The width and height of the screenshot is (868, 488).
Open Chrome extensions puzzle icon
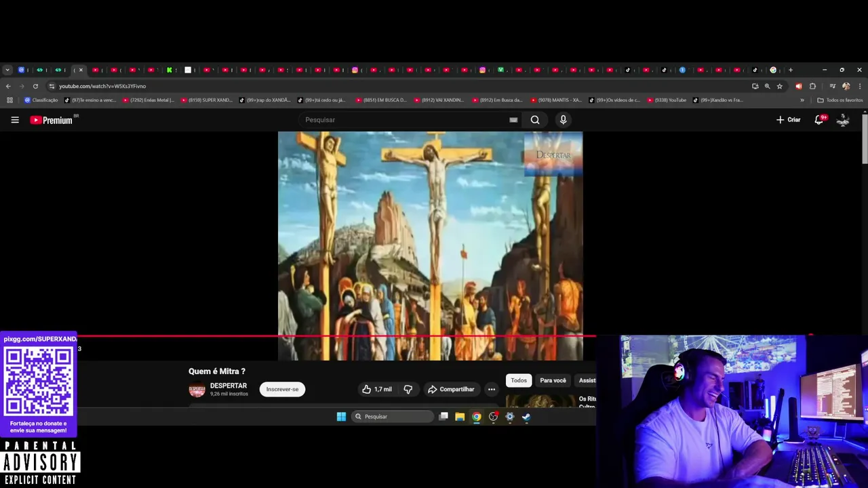pyautogui.click(x=812, y=86)
